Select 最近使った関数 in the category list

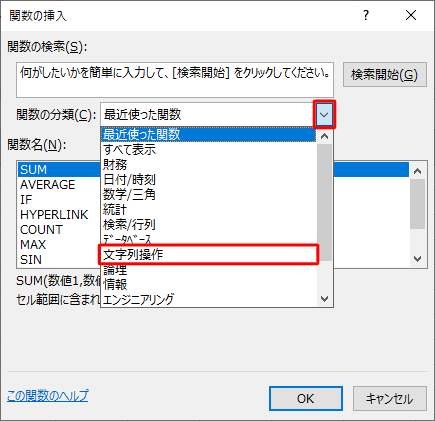(208, 135)
